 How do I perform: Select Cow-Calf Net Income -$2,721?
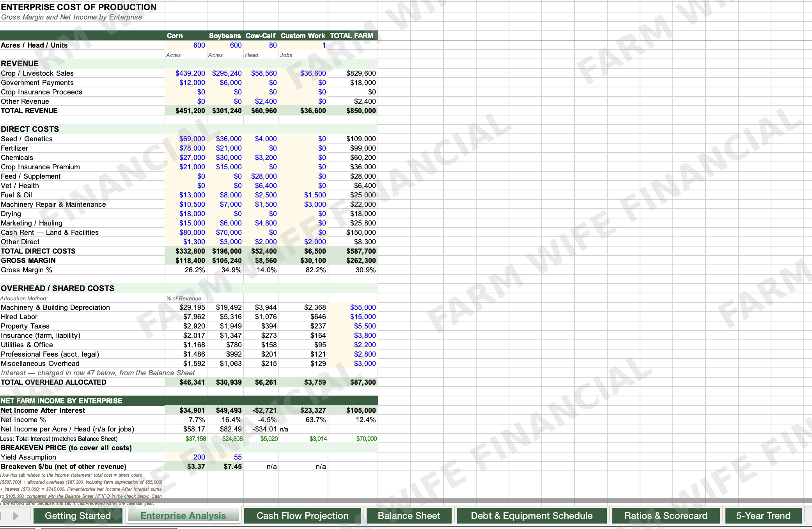(261, 410)
